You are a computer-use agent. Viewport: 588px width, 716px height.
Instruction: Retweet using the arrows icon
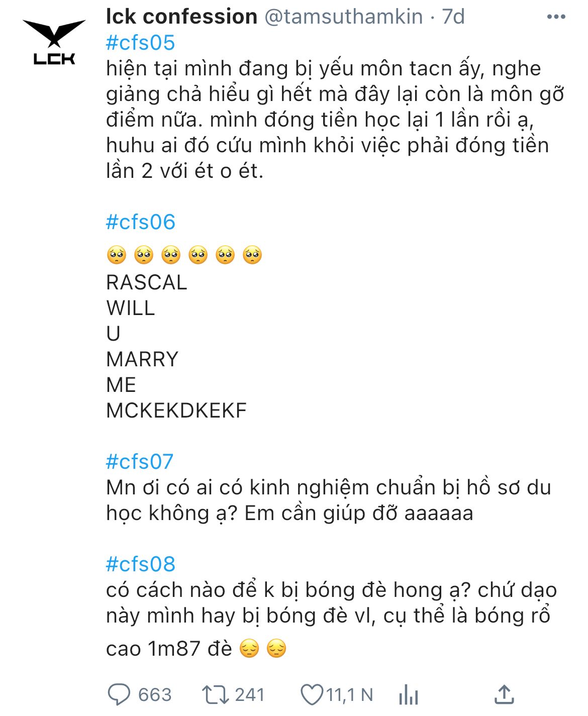(x=215, y=695)
